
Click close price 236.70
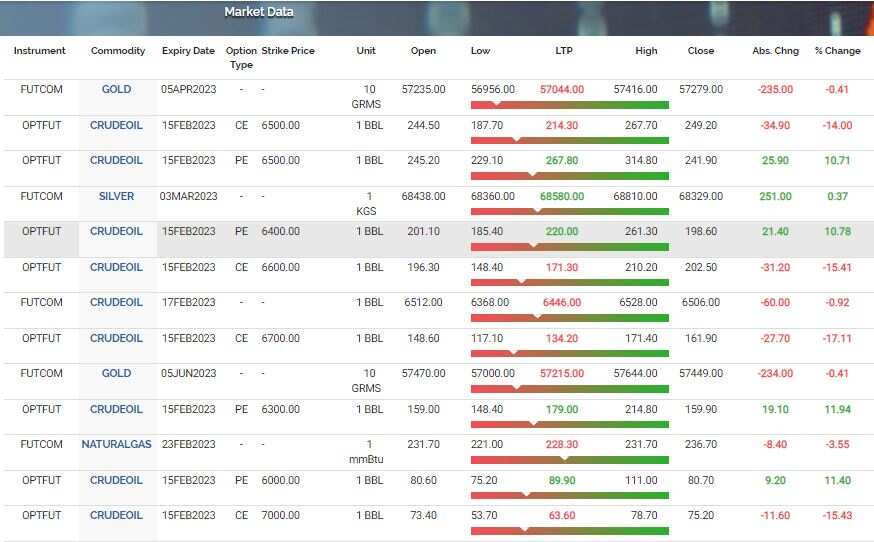[701, 444]
